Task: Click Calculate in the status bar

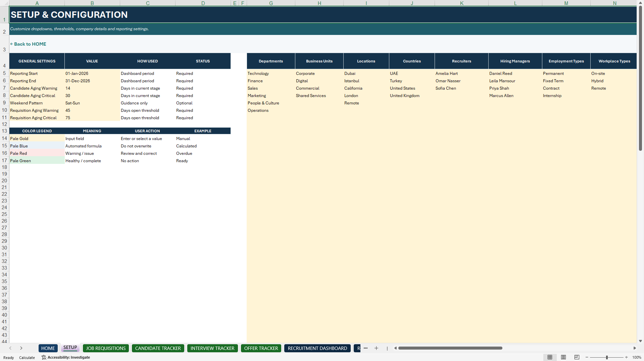Action: pyautogui.click(x=27, y=358)
